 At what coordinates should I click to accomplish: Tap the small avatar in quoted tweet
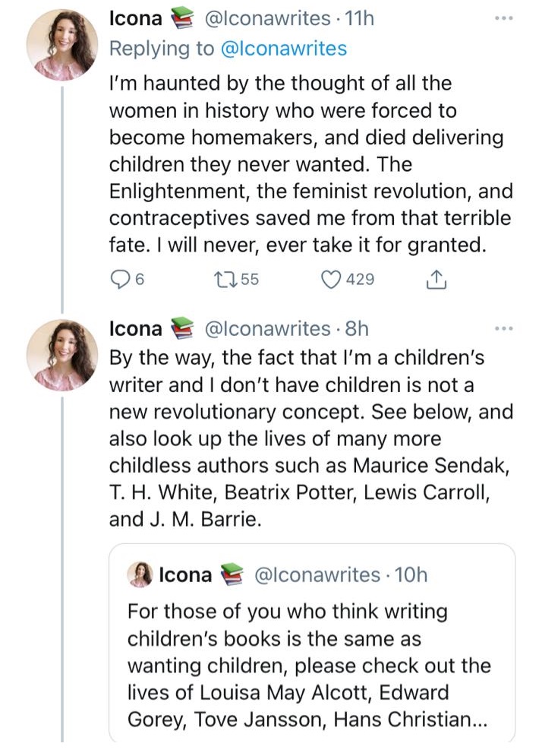click(140, 575)
